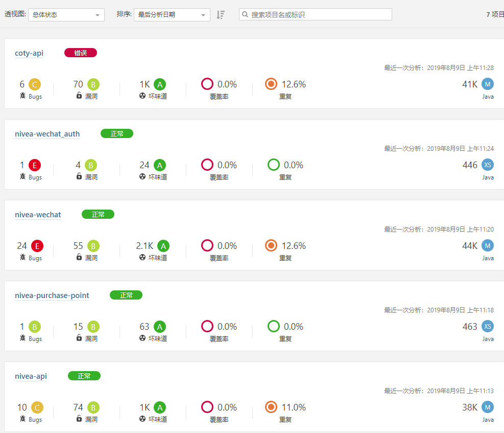
Task: Click coty-api Bugs rating C badge
Action: coord(35,84)
